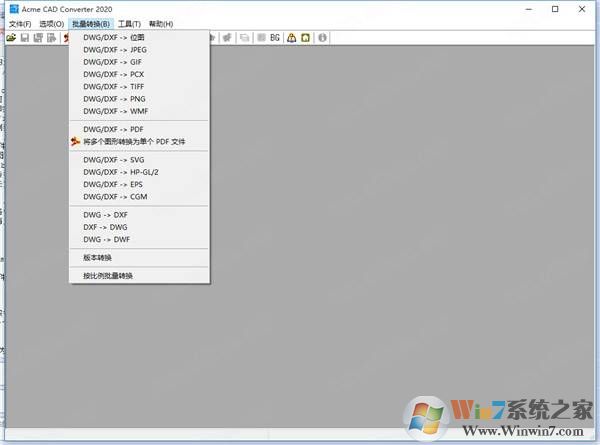The width and height of the screenshot is (600, 445).
Task: Maximize the Acme CAD Converter window
Action: tap(555, 9)
